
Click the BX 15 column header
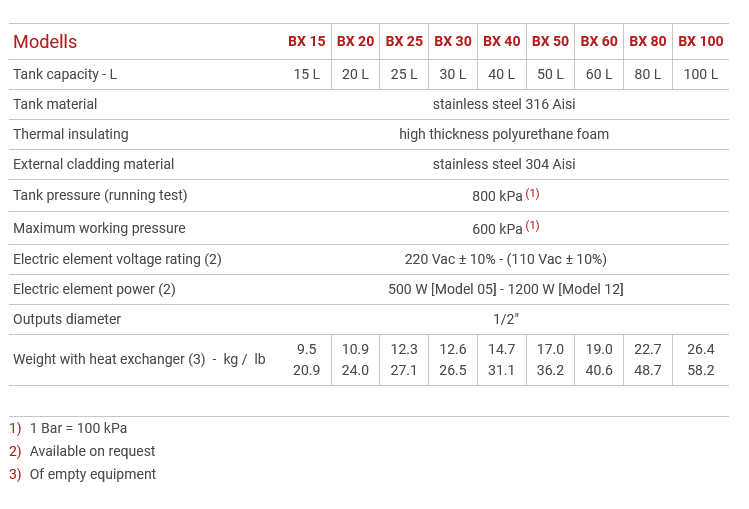coord(306,41)
